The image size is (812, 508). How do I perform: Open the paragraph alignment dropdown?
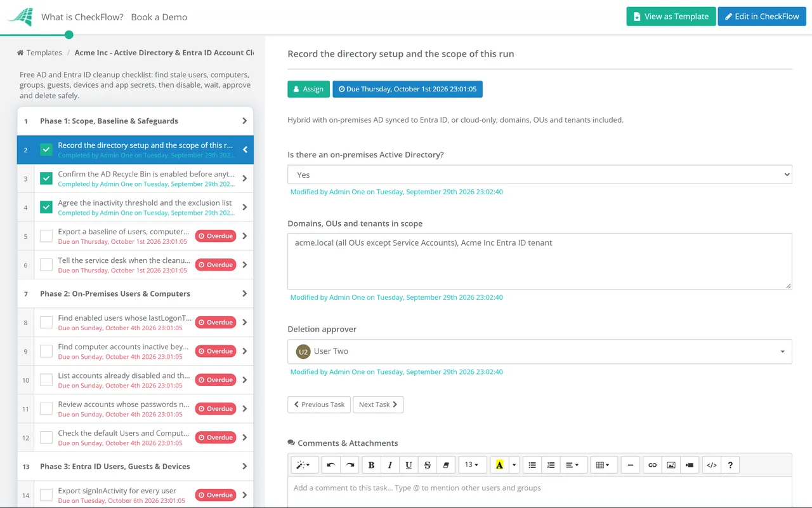tap(572, 465)
